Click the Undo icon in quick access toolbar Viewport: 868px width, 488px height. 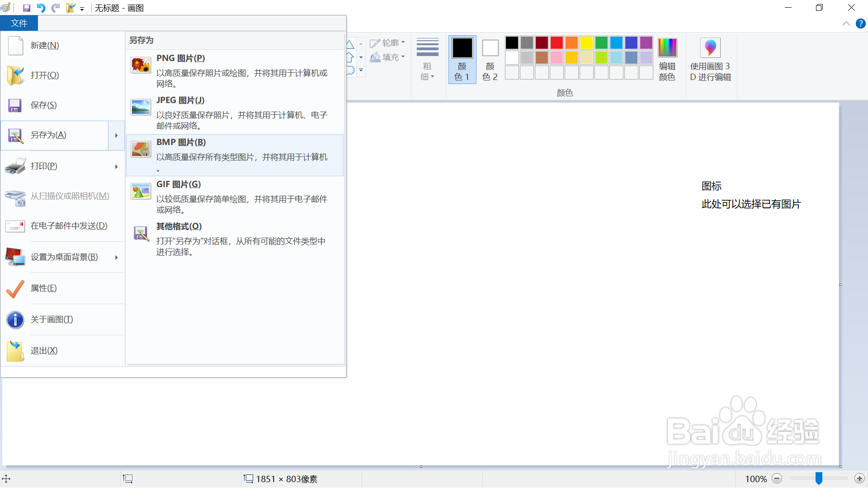click(41, 8)
